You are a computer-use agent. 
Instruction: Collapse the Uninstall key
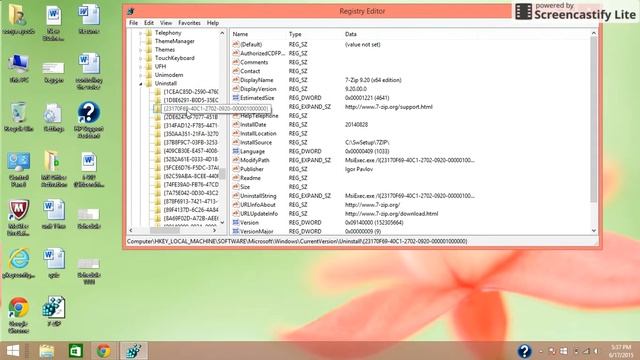pyautogui.click(x=141, y=84)
